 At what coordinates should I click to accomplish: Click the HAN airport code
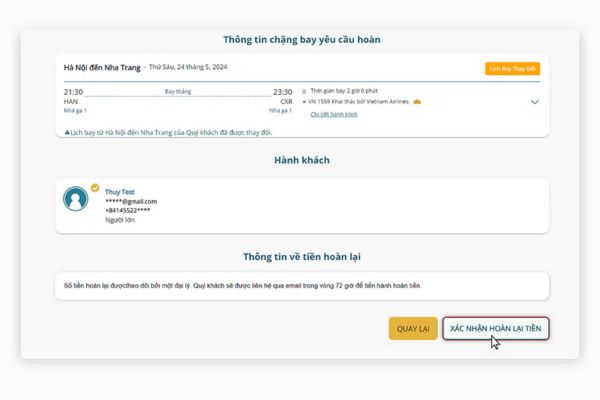(x=71, y=101)
